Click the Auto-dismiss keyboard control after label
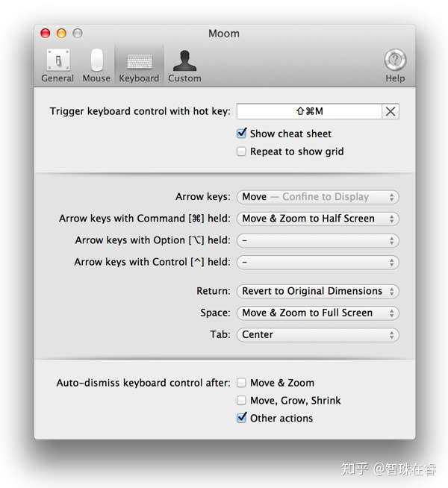 [x=143, y=383]
